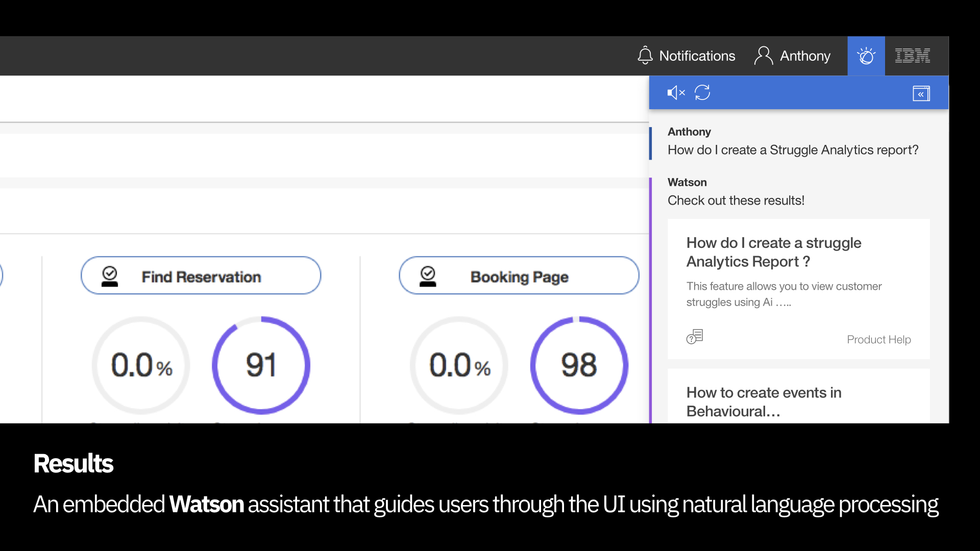The width and height of the screenshot is (980, 551).
Task: Unmute the Watson assistant sound
Action: [x=675, y=93]
